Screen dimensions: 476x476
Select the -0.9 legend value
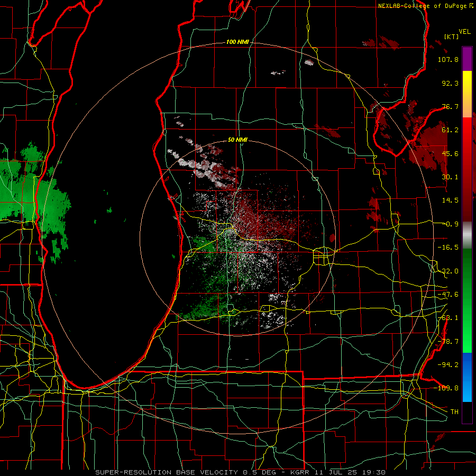[x=450, y=224]
